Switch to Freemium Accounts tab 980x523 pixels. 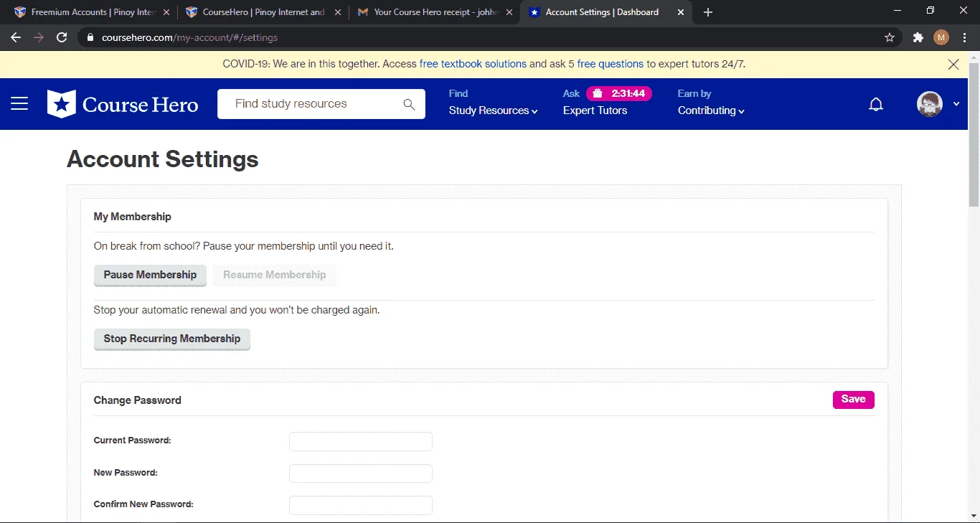pyautogui.click(x=92, y=12)
